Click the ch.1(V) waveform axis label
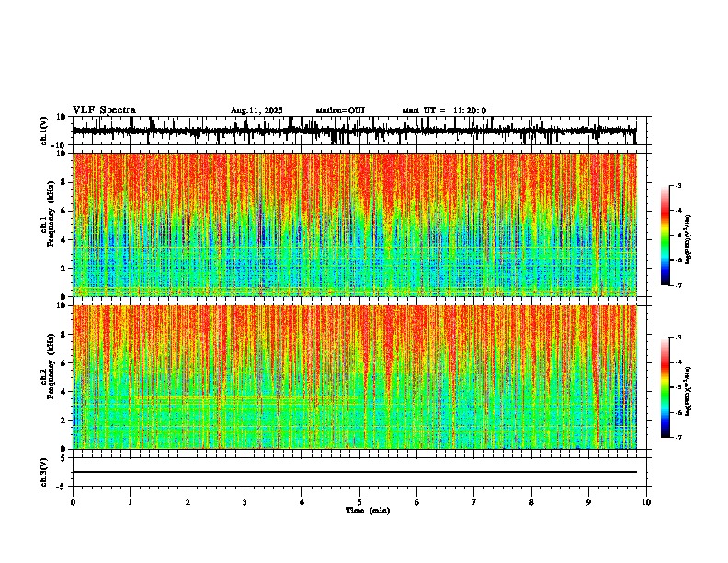Screen dimensions: 728x563 pos(44,131)
